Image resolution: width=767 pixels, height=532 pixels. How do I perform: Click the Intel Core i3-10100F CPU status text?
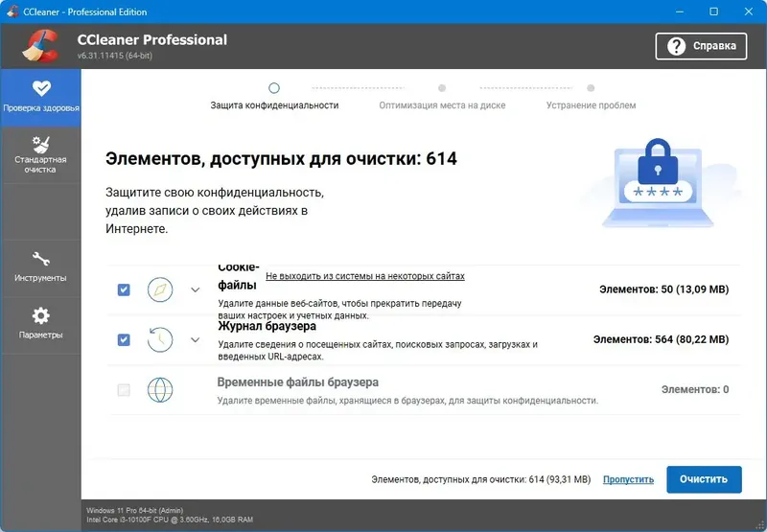pos(170,520)
